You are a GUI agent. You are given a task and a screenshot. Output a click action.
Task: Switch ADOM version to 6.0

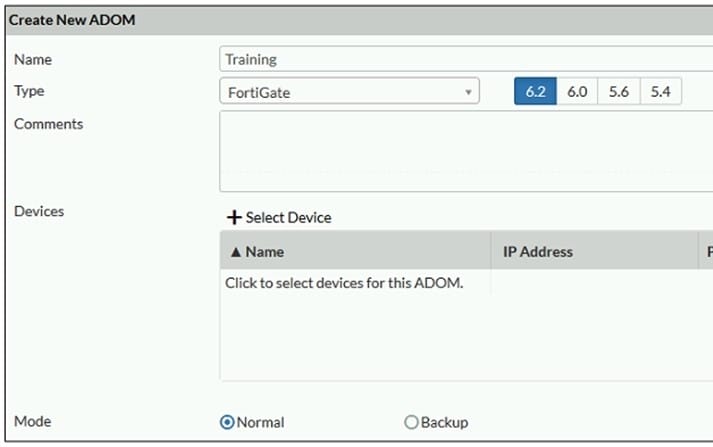tap(577, 92)
